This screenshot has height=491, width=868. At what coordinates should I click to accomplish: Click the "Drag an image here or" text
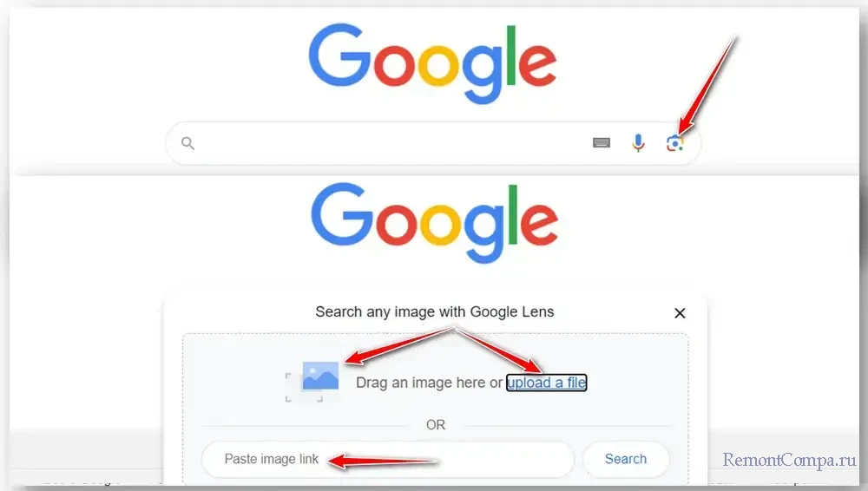pos(429,383)
